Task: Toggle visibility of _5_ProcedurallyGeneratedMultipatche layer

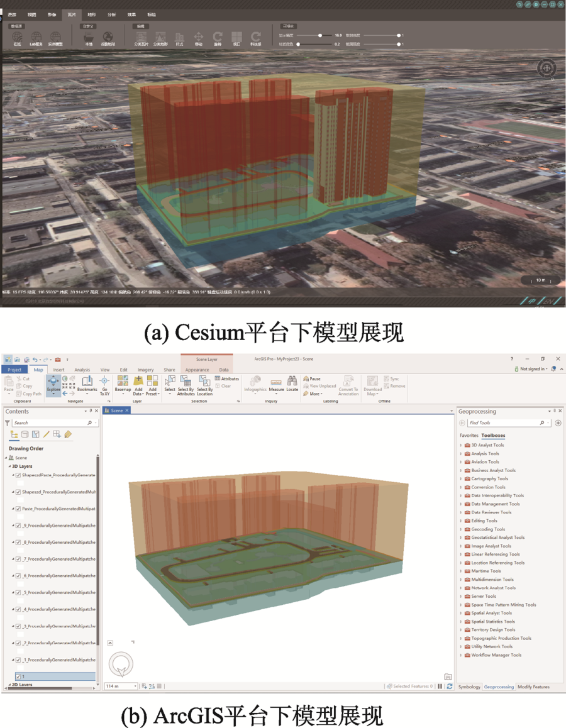Action: (x=18, y=592)
